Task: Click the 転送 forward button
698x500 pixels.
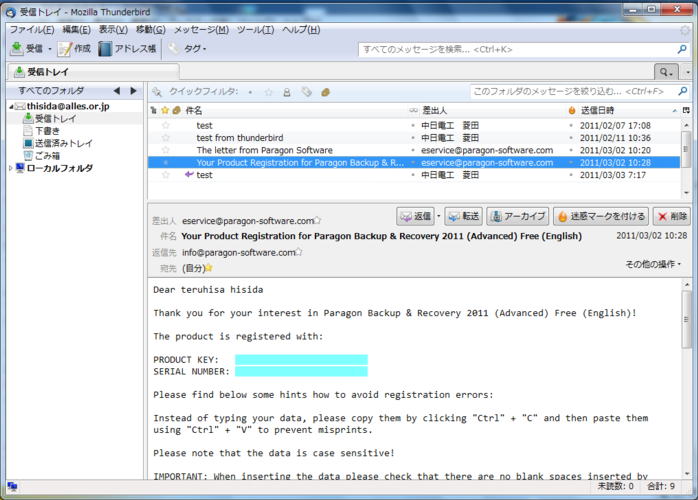Action: point(464,216)
